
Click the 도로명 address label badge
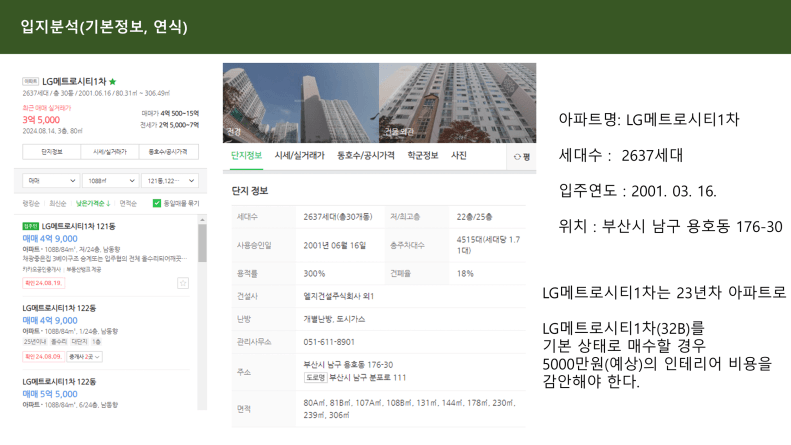316,377
